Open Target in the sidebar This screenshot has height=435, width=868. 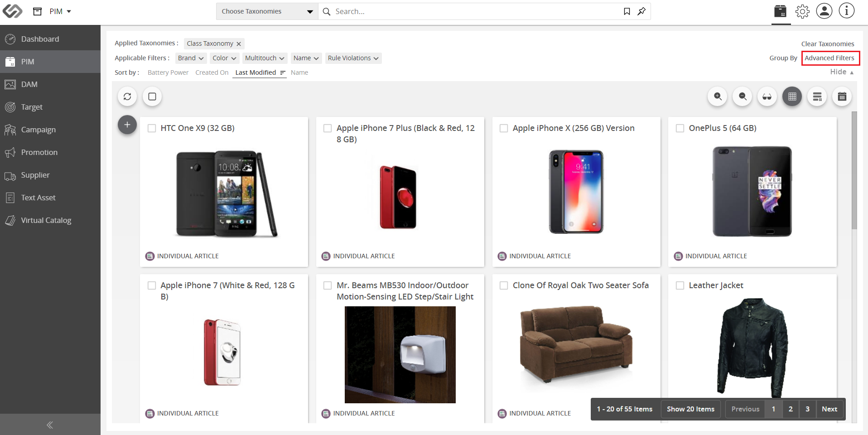[x=50, y=107]
